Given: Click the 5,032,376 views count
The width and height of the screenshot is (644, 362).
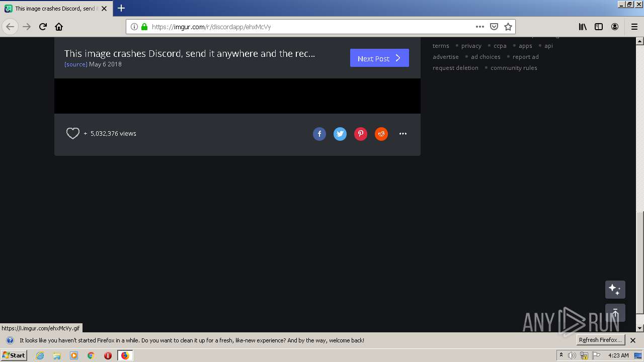Looking at the screenshot, I should tap(113, 134).
